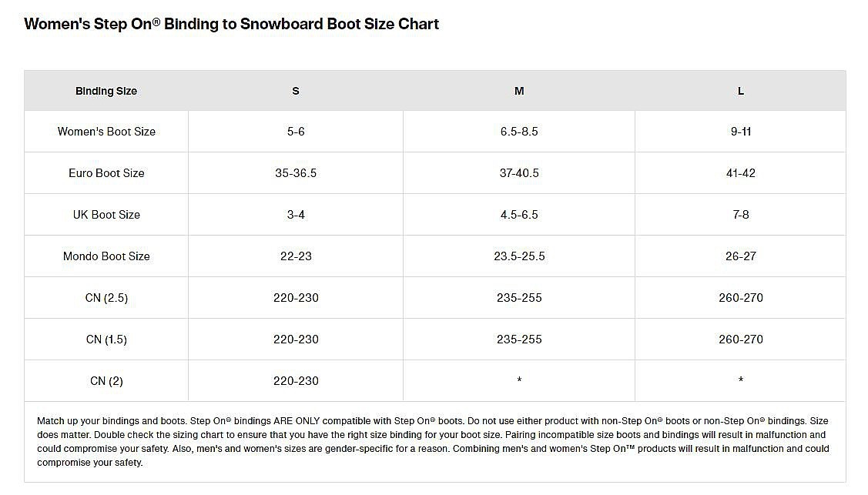Click the CN (1.5) row label
This screenshot has height=495, width=868.
click(x=106, y=339)
